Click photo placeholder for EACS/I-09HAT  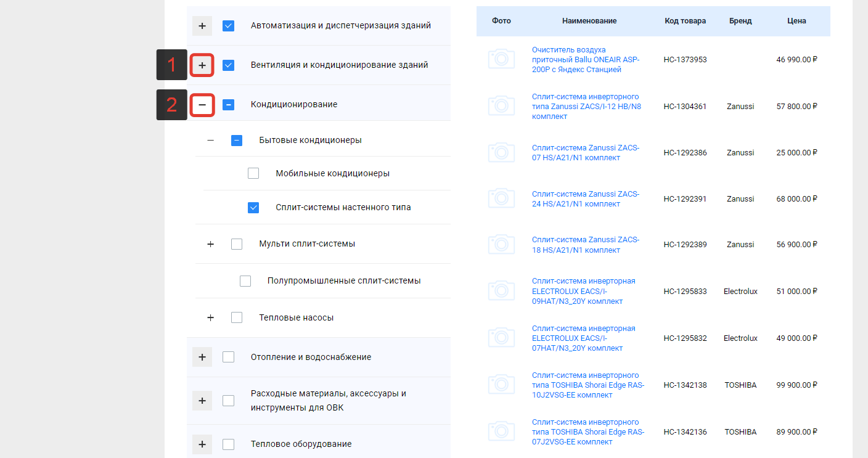click(x=502, y=291)
